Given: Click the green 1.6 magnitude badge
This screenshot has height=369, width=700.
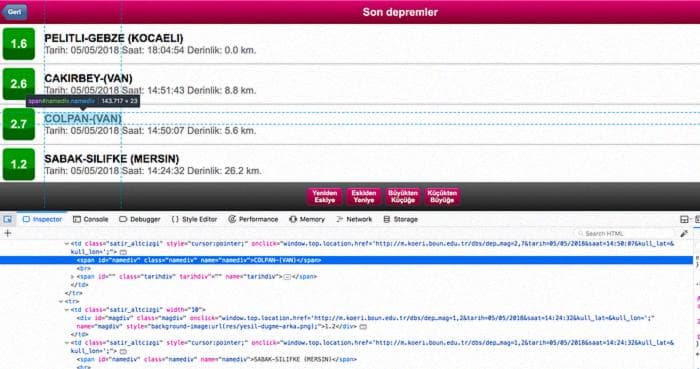Looking at the screenshot, I should (x=19, y=44).
